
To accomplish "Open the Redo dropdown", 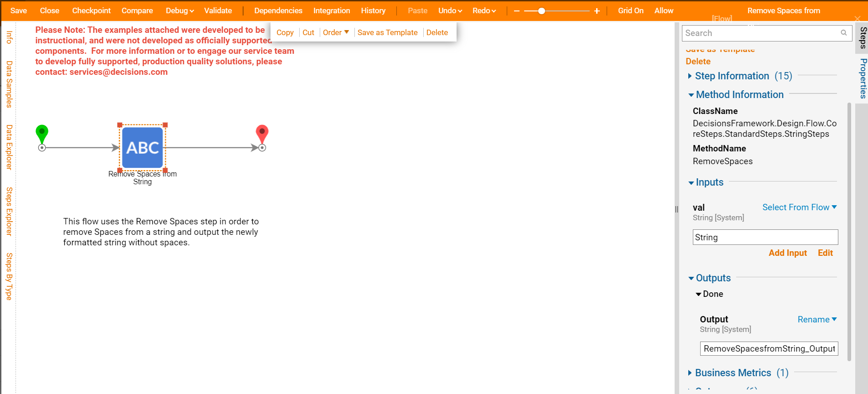I will [484, 10].
